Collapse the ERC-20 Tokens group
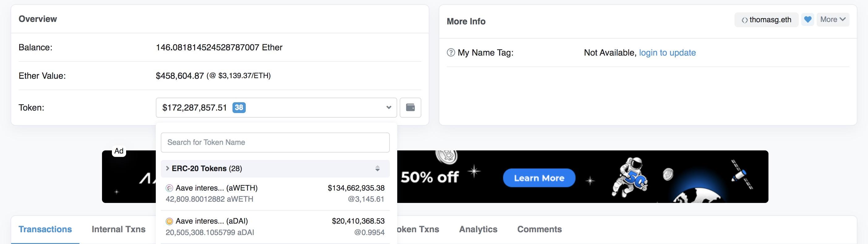This screenshot has height=244, width=868. tap(168, 168)
